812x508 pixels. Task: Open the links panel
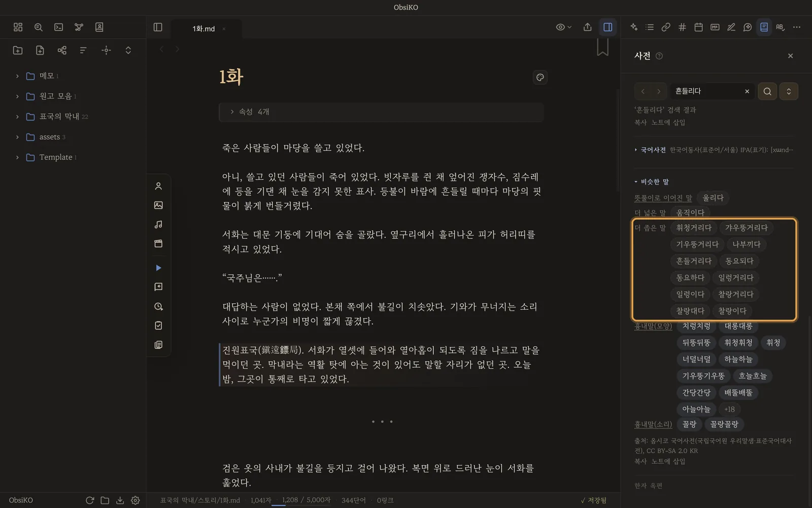point(666,27)
